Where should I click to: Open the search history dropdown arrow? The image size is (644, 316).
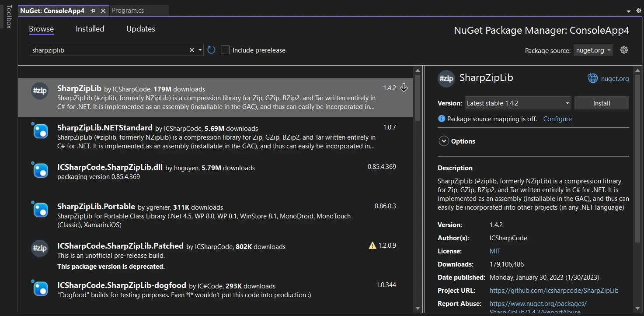point(200,50)
